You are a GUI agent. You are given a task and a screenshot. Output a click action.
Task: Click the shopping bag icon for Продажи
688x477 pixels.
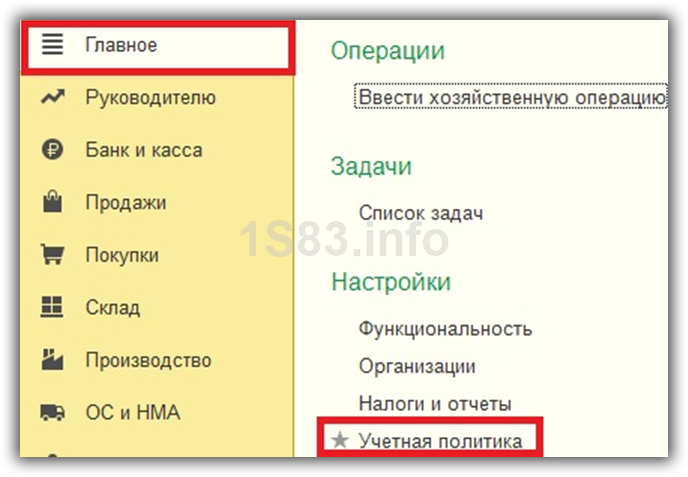coord(53,201)
